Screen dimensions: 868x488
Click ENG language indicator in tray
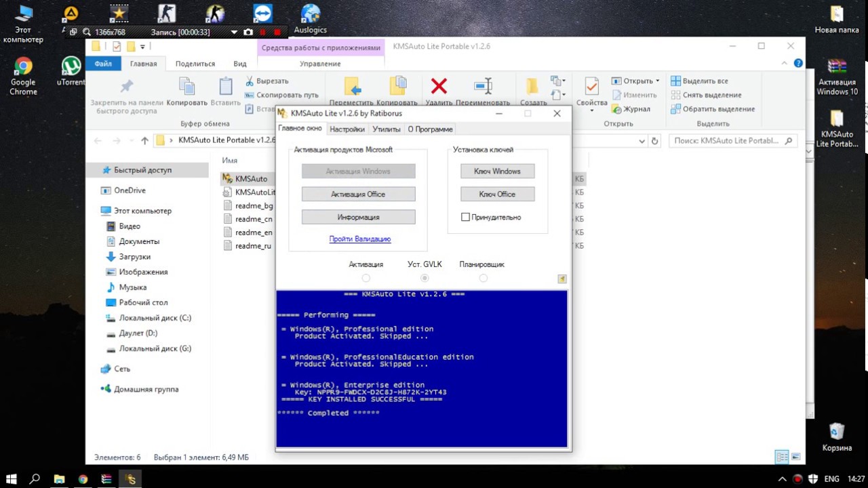(831, 479)
